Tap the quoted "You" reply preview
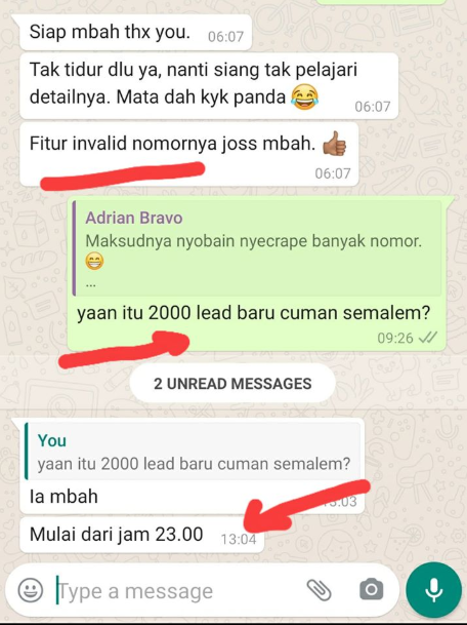This screenshot has width=467, height=625. [x=192, y=451]
